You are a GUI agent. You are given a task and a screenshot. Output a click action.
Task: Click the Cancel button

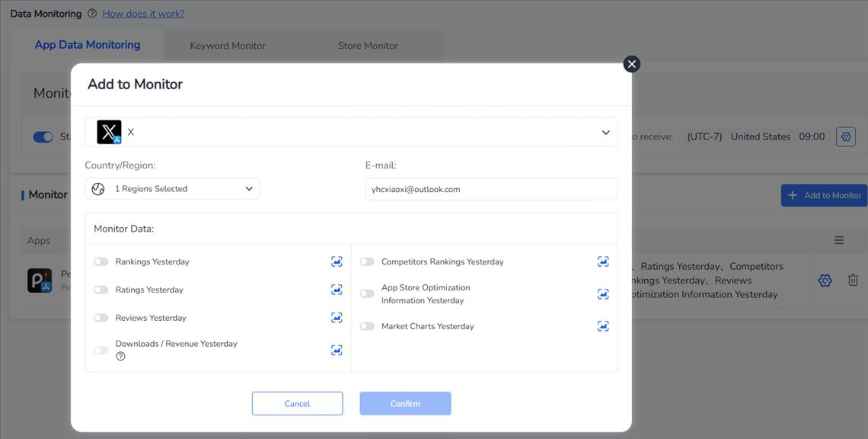297,403
